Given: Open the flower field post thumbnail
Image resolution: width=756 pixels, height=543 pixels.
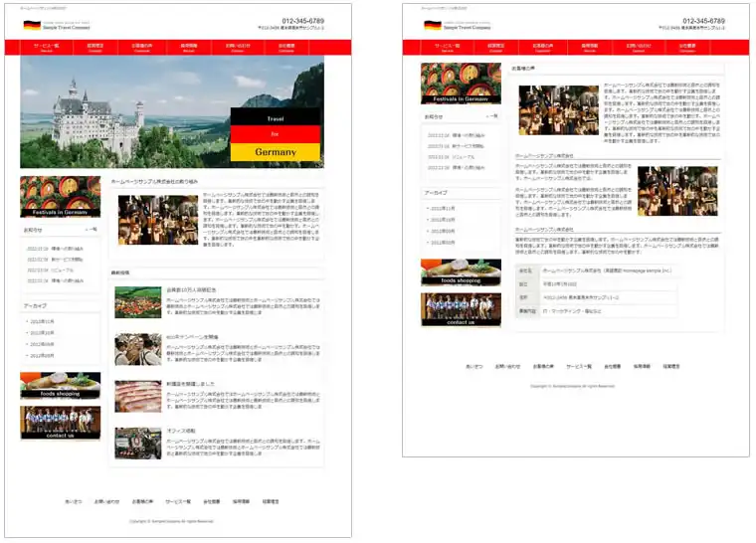Looking at the screenshot, I should [x=137, y=302].
